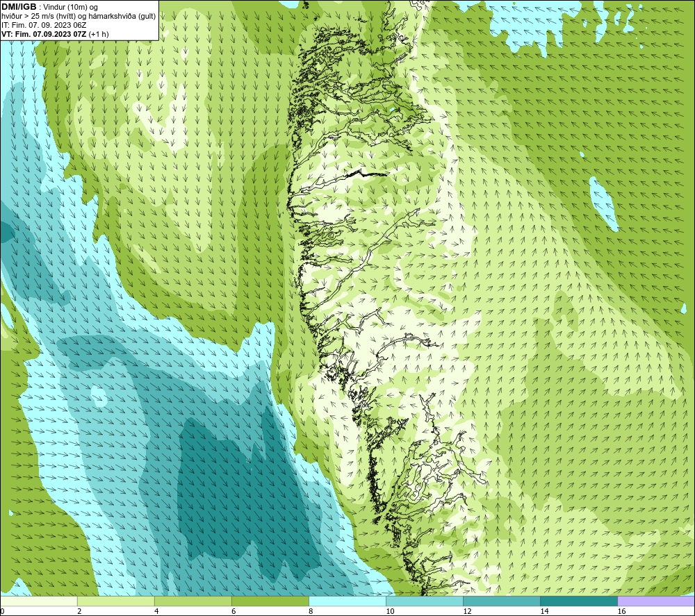This screenshot has height=616, width=695.
Task: Click the '12' label on the wind scale
Action: [467, 611]
